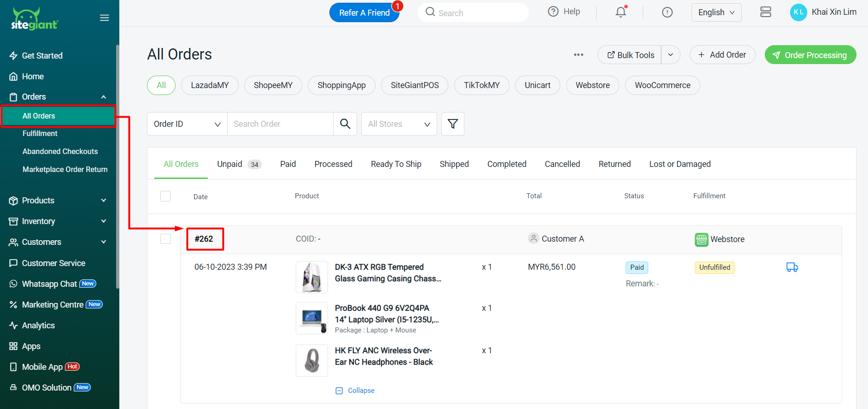Screen dimensions: 868x409
Task: Switch to the Completed tab
Action: pyautogui.click(x=507, y=164)
